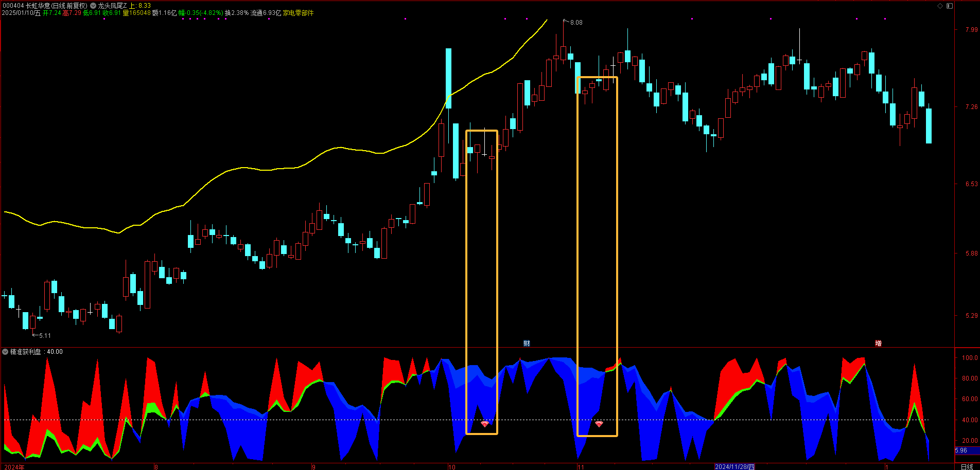Image resolution: width=980 pixels, height=470 pixels.
Task: Click the 换2.38% turnover value in the header
Action: click(237, 13)
